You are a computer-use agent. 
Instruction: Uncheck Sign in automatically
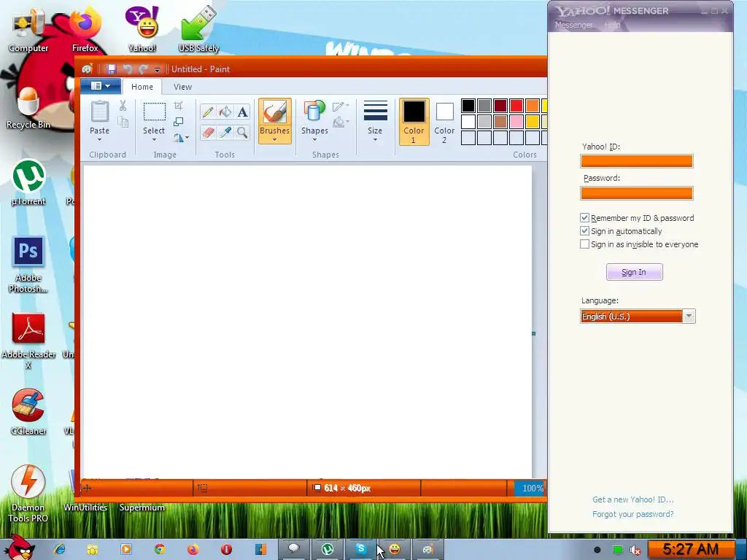584,231
